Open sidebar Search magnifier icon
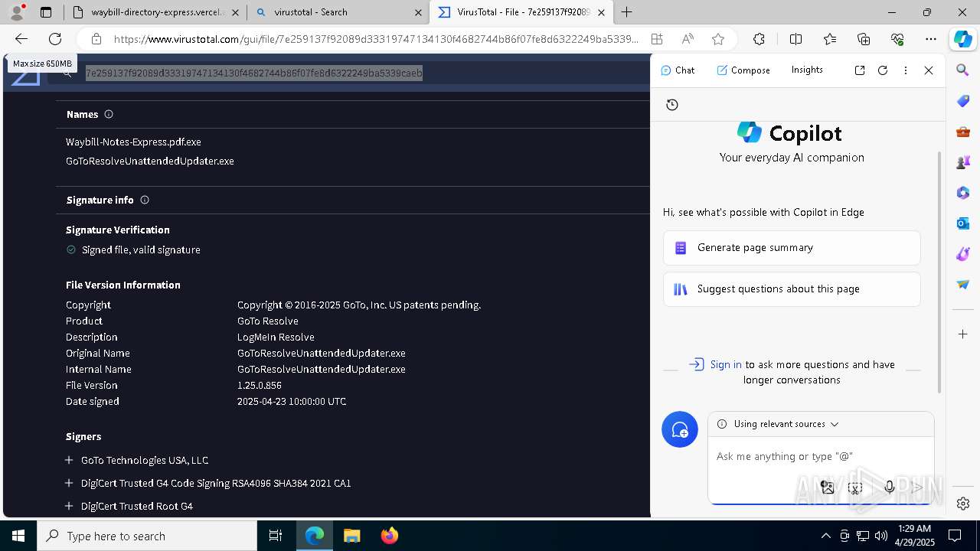This screenshot has height=551, width=980. click(963, 70)
